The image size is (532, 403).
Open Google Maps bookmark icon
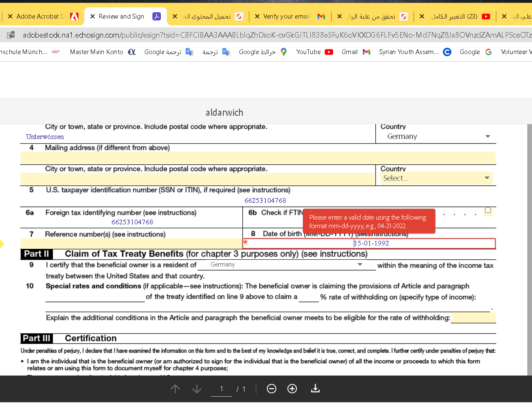283,52
